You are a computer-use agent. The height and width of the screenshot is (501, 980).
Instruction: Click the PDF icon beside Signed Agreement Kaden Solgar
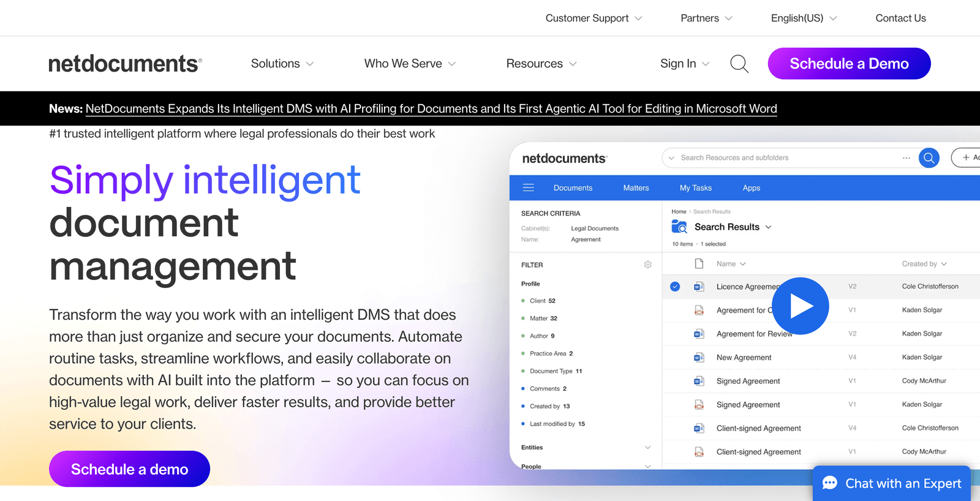[699, 404]
